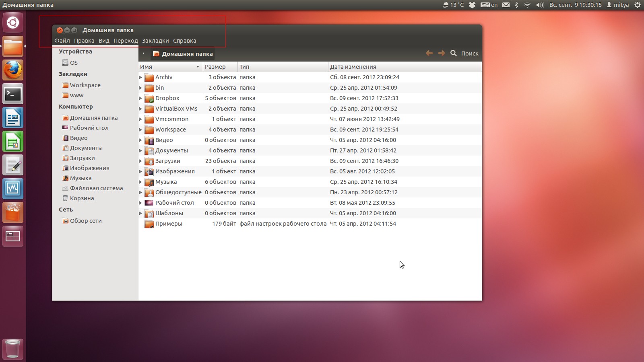Select the Рабочий стол folder name in list
This screenshot has height=362, width=644.
(x=175, y=203)
